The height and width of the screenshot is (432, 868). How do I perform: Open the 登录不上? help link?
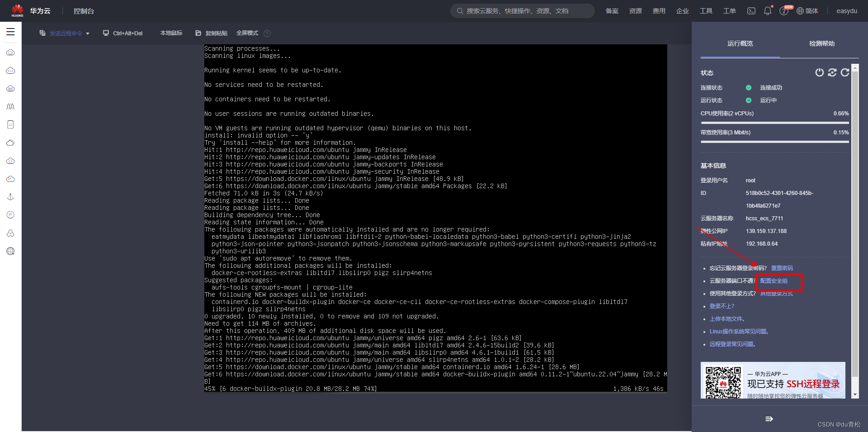[722, 306]
